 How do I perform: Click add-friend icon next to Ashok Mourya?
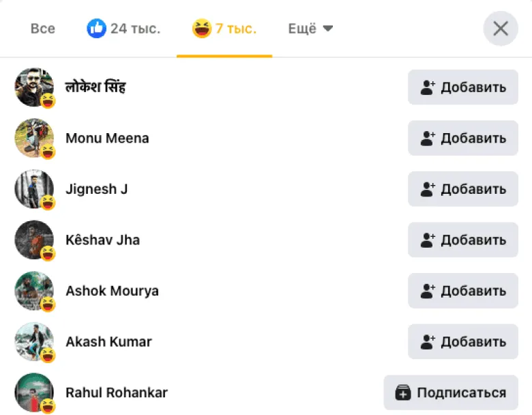pos(428,291)
